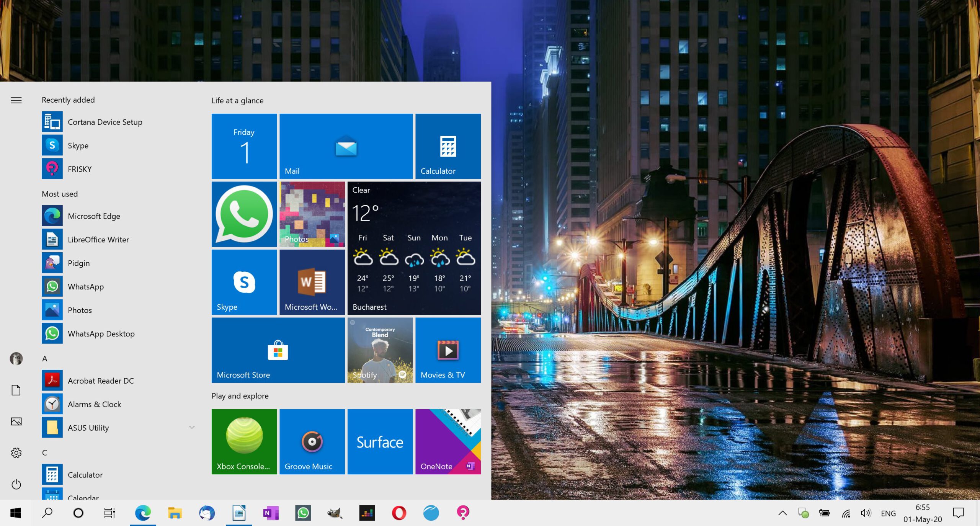The width and height of the screenshot is (980, 526).
Task: Open the Movies & TV tile
Action: (x=448, y=350)
